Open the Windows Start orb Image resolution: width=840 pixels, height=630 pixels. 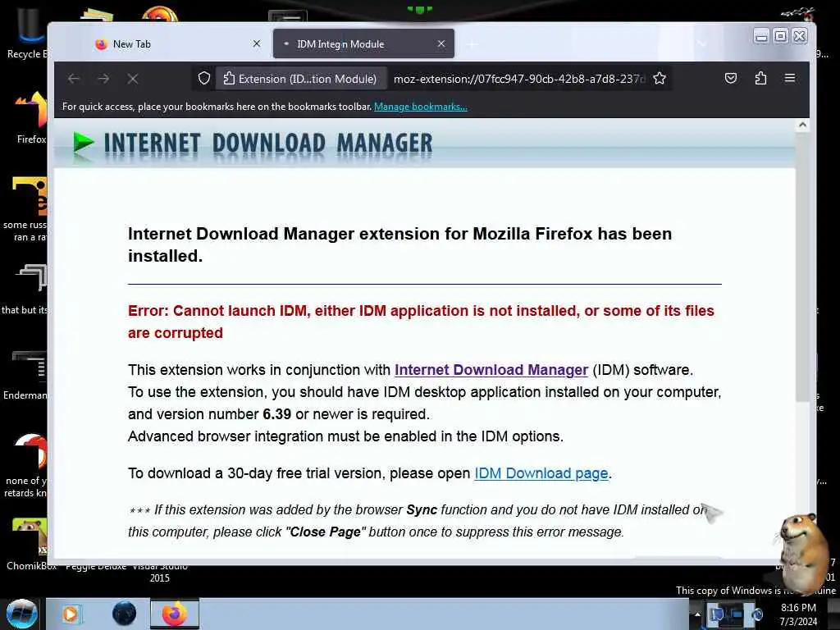click(21, 614)
